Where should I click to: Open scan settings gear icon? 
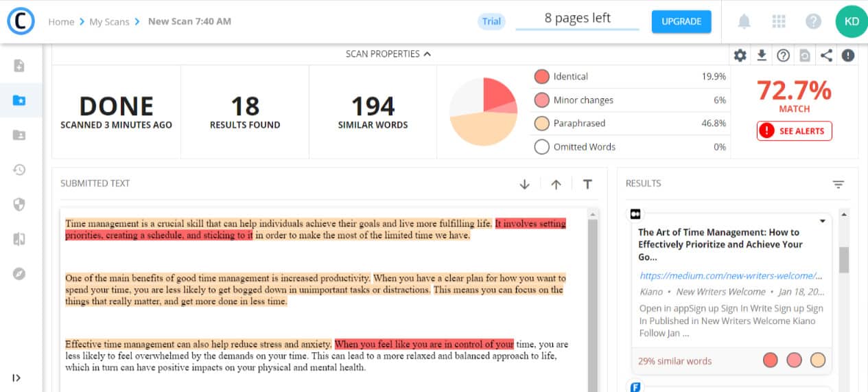pos(740,56)
